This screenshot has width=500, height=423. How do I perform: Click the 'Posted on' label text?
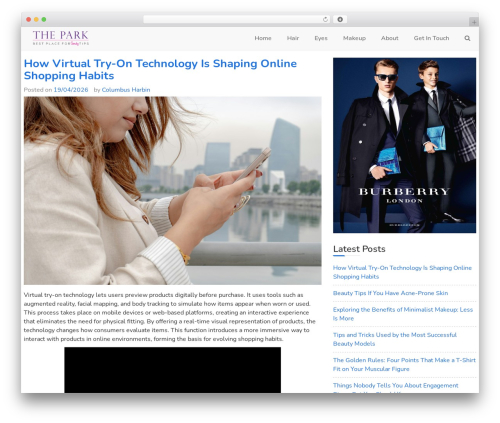pyautogui.click(x=38, y=90)
